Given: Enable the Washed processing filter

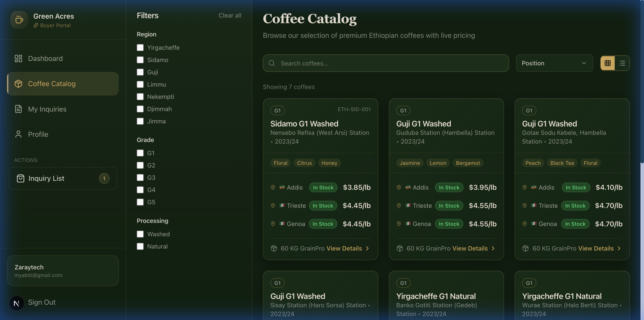Looking at the screenshot, I should 140,234.
